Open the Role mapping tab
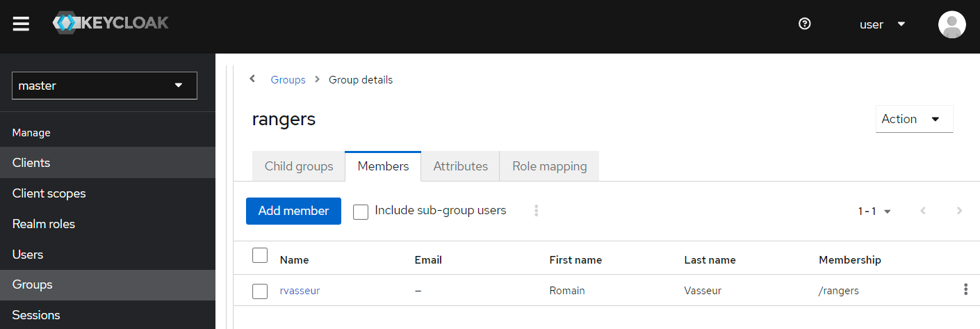 pyautogui.click(x=550, y=166)
